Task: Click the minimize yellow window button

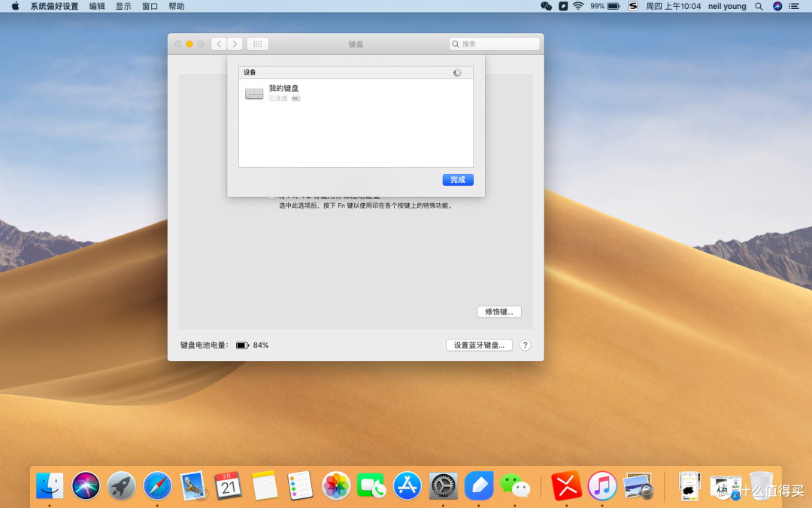Action: (x=189, y=44)
